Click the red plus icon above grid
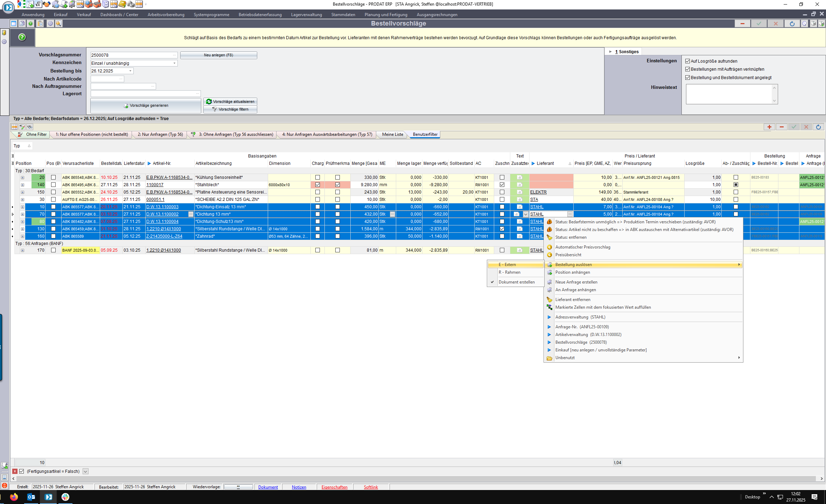This screenshot has width=826, height=504. click(x=769, y=127)
